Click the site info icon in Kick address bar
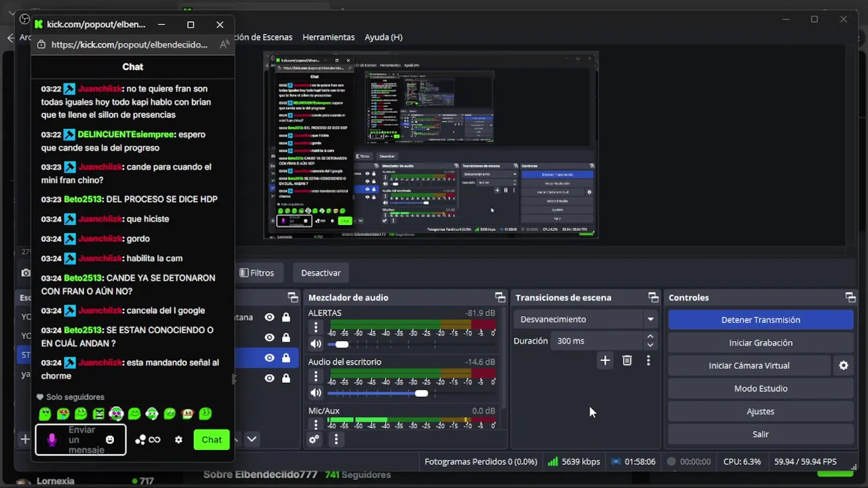 click(41, 45)
